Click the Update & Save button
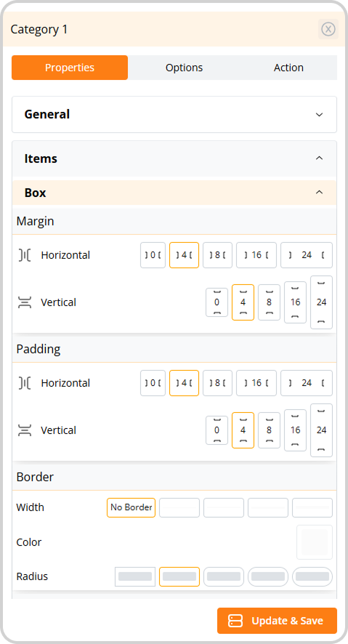The height and width of the screenshot is (644, 348). [x=277, y=621]
